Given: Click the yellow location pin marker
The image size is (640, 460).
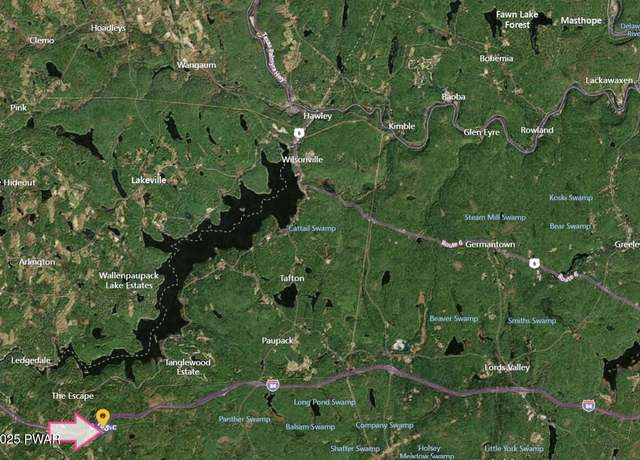Looking at the screenshot, I should point(102,418).
